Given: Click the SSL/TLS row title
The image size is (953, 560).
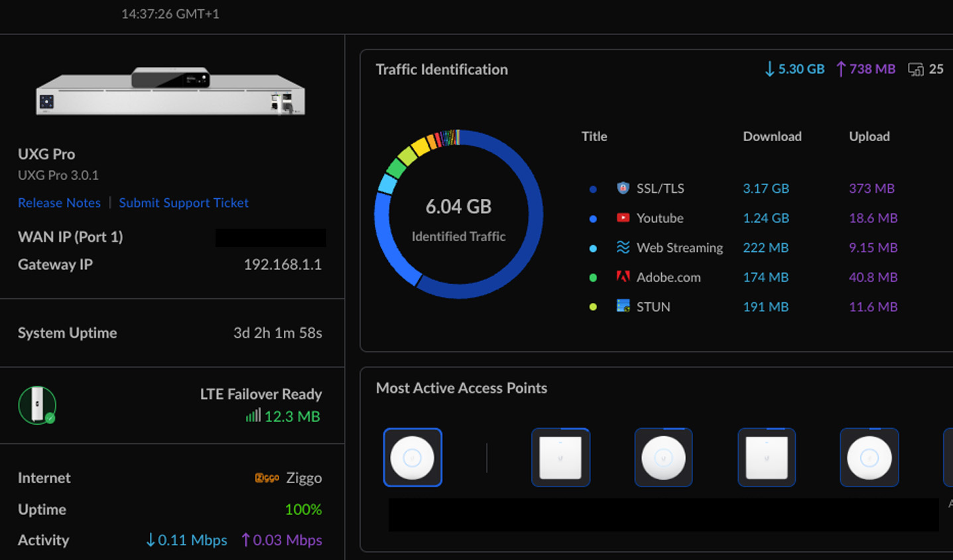Looking at the screenshot, I should click(x=660, y=188).
